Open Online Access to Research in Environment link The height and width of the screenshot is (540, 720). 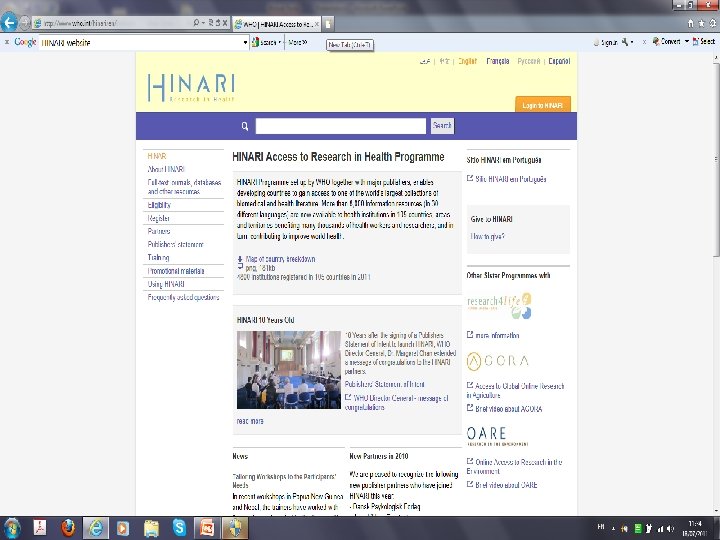[x=514, y=467]
